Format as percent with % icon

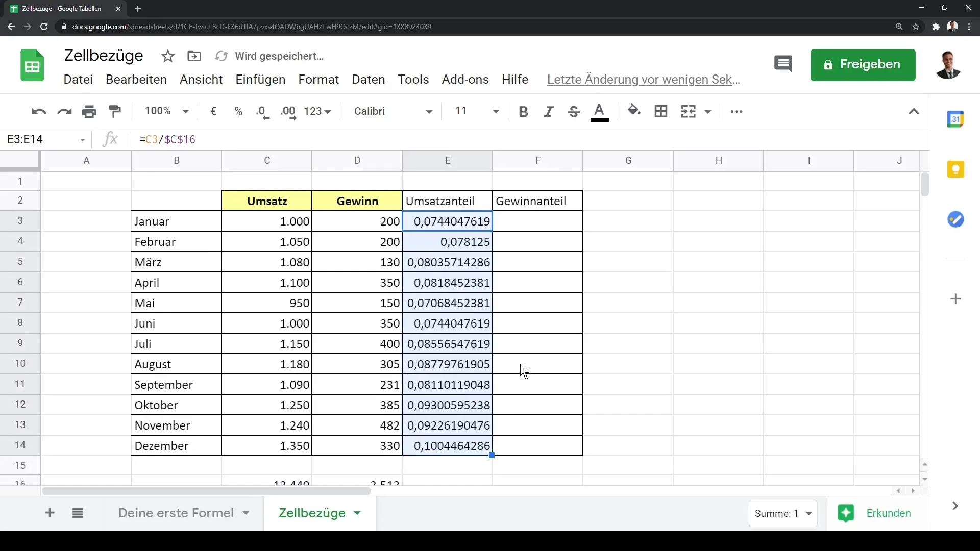coord(238,111)
